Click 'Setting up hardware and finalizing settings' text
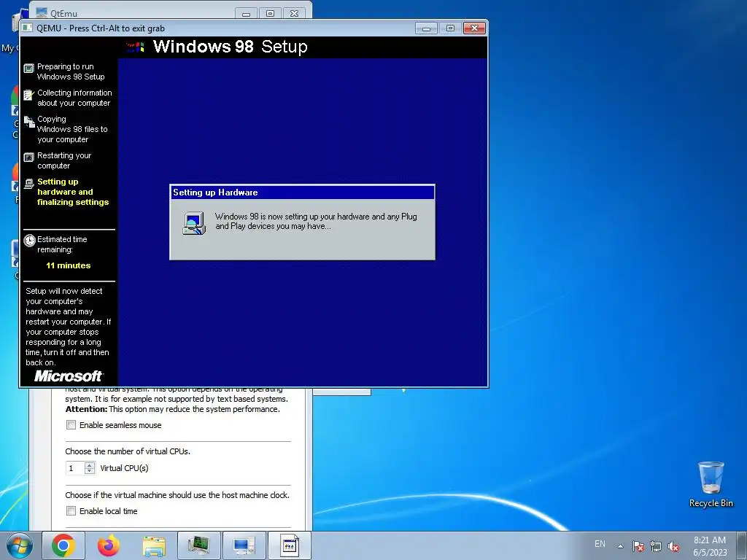Screen dimensions: 747x560 pos(73,192)
